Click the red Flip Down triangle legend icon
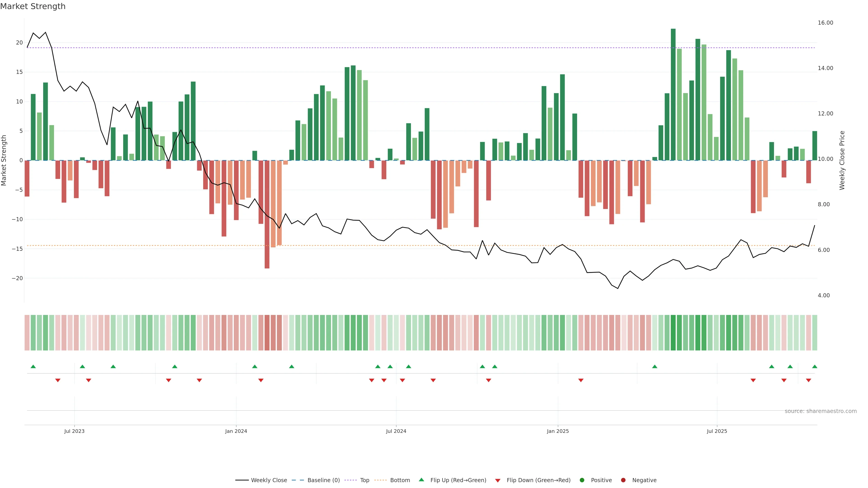Screen dimensions: 868x488 (498, 480)
